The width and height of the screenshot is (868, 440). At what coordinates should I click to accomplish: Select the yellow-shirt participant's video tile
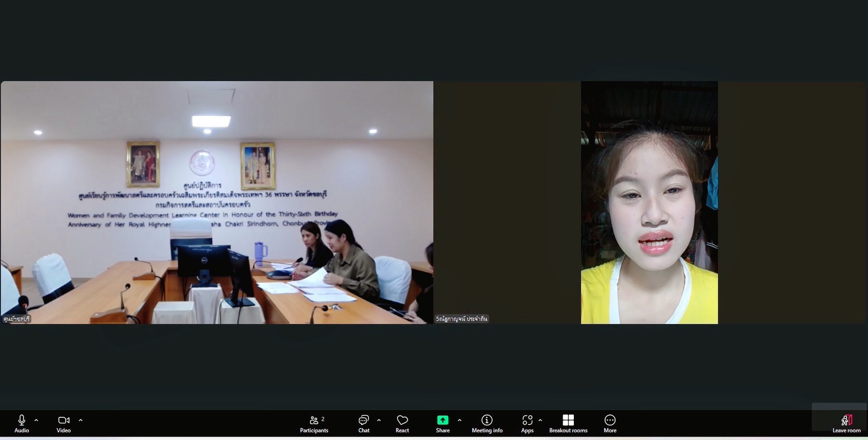click(x=649, y=202)
